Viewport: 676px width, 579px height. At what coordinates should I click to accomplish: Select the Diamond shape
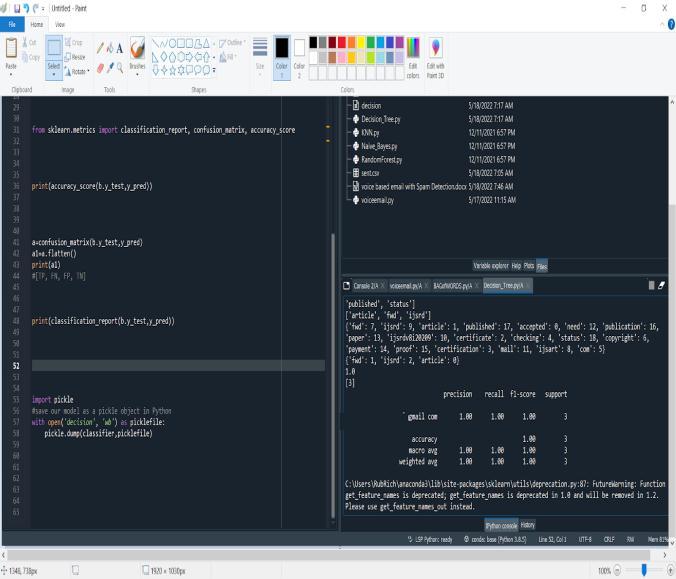164,57
